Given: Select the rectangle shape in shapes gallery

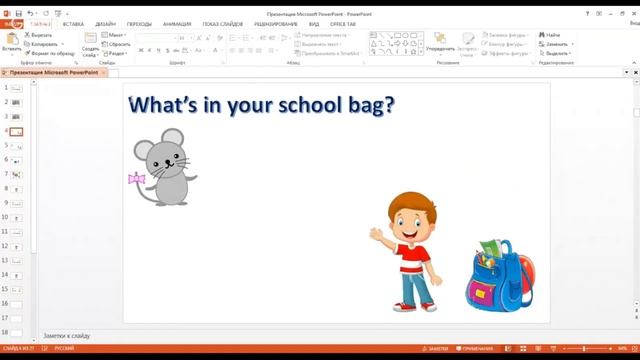Looking at the screenshot, I should (x=397, y=36).
